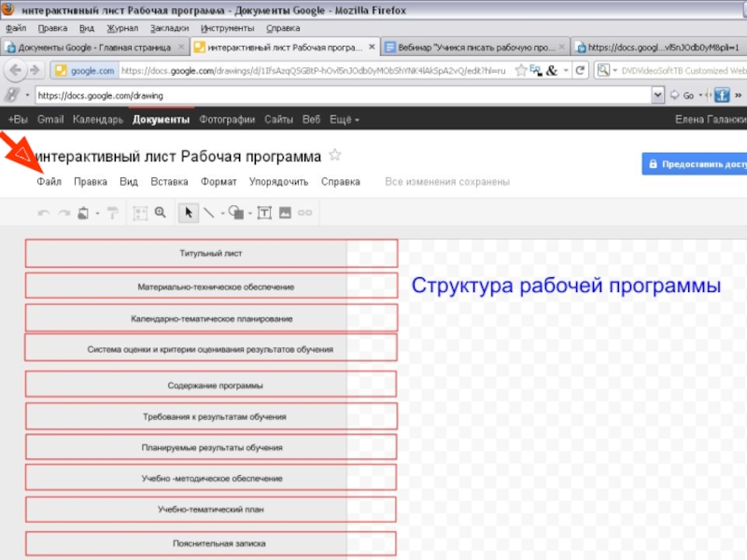Screen dimensions: 747x560
Task: Select the arrow Select tool
Action: click(x=190, y=213)
